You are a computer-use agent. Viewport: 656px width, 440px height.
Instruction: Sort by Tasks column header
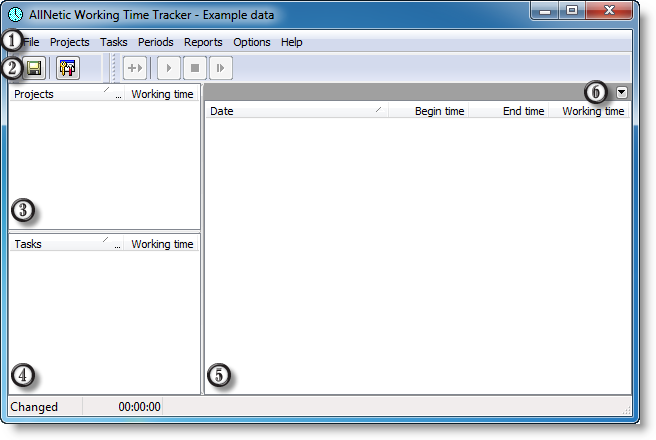[x=61, y=244]
